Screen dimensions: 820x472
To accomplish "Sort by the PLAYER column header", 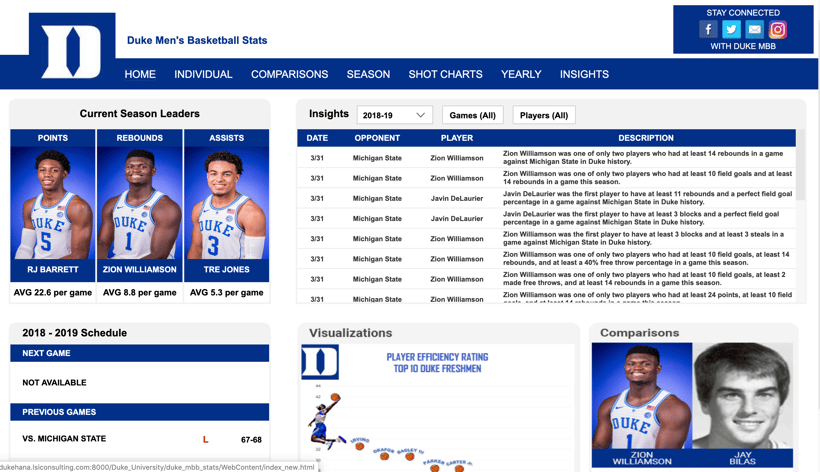I will (x=457, y=138).
